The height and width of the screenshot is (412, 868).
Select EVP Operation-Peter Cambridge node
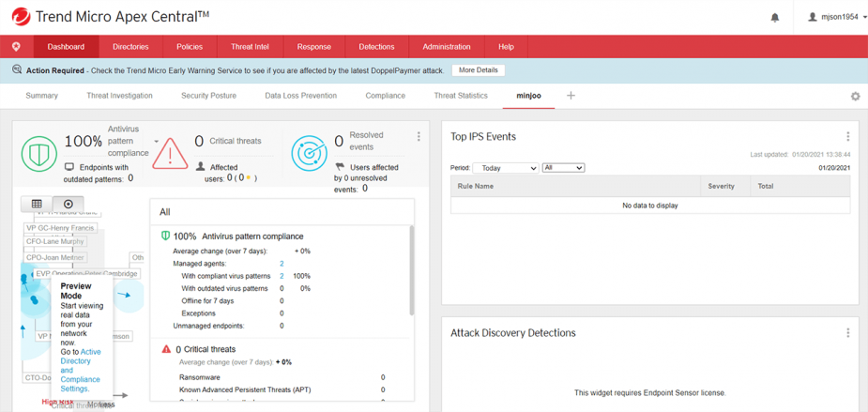86,273
